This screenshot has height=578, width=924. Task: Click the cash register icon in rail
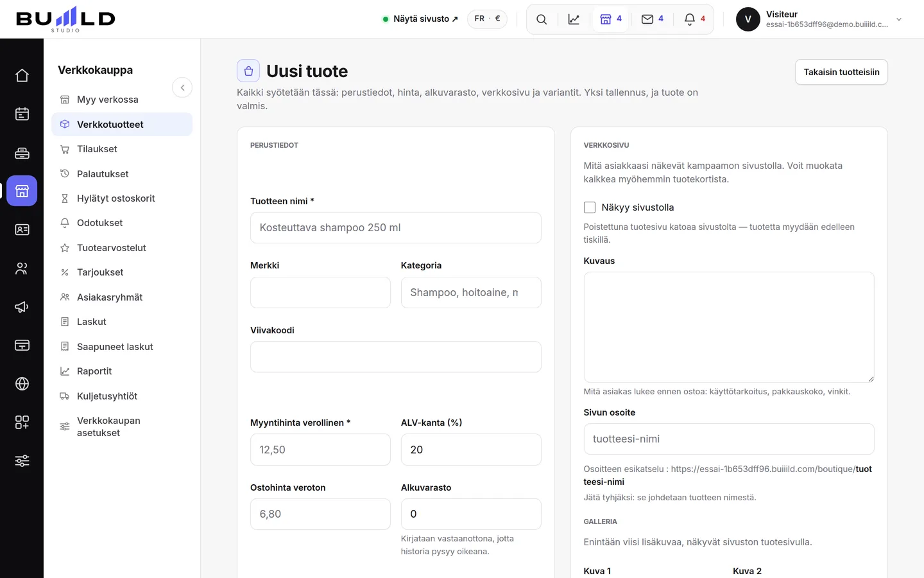(22, 153)
